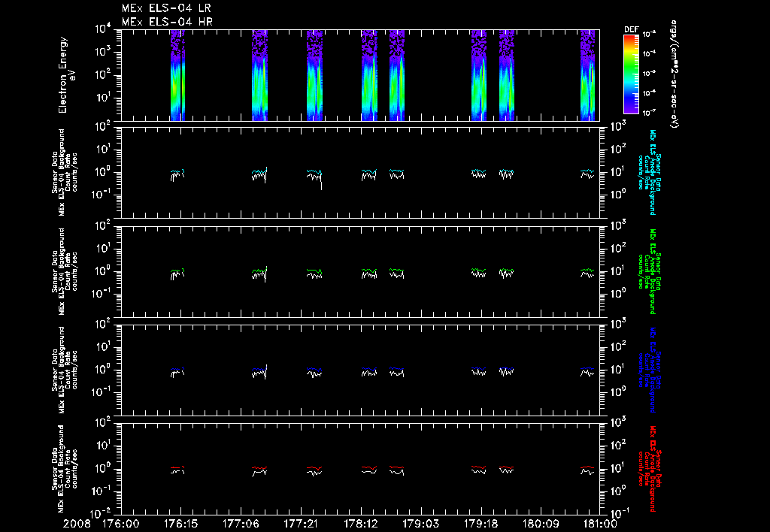Click the 10⁻⁷ label on DEF color bar
The height and width of the screenshot is (532, 770).
point(650,113)
